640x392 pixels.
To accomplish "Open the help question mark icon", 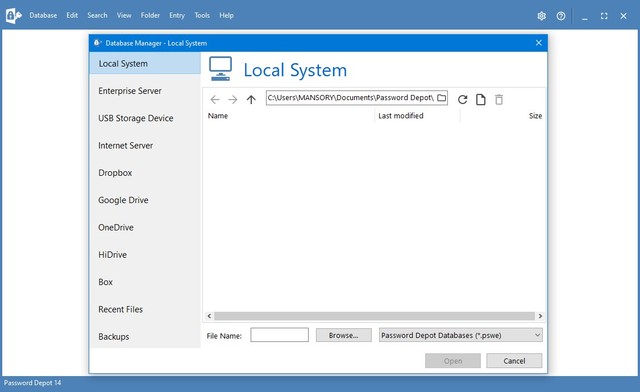I will point(561,16).
